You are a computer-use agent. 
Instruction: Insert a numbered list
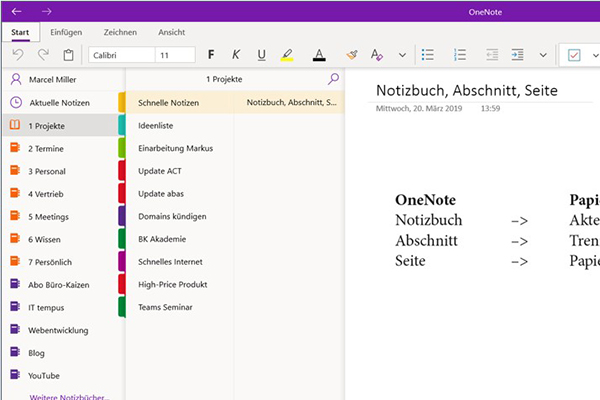pos(460,55)
